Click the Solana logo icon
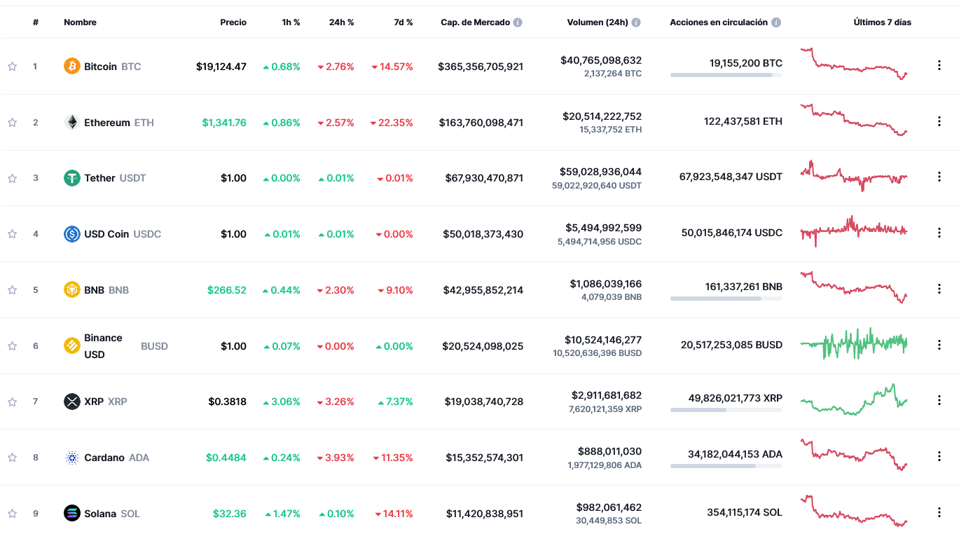Image resolution: width=980 pixels, height=534 pixels. click(72, 514)
